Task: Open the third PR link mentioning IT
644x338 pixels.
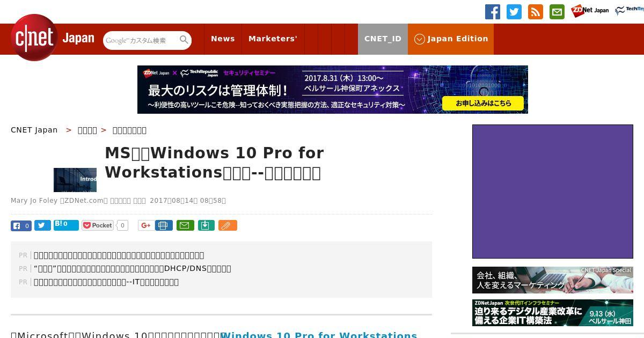Action: point(106,282)
